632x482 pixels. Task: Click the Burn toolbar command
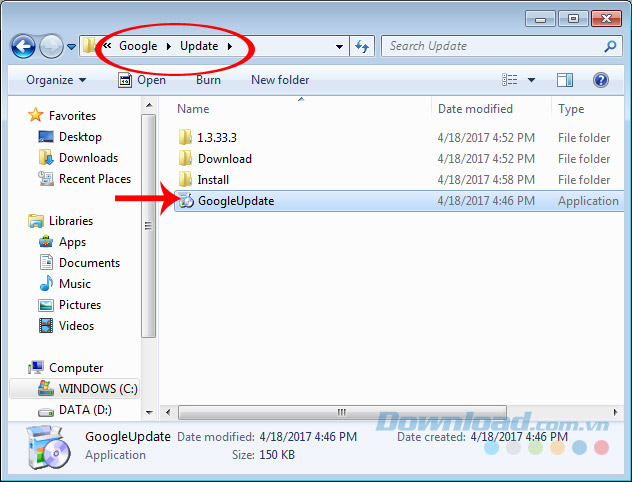[208, 80]
